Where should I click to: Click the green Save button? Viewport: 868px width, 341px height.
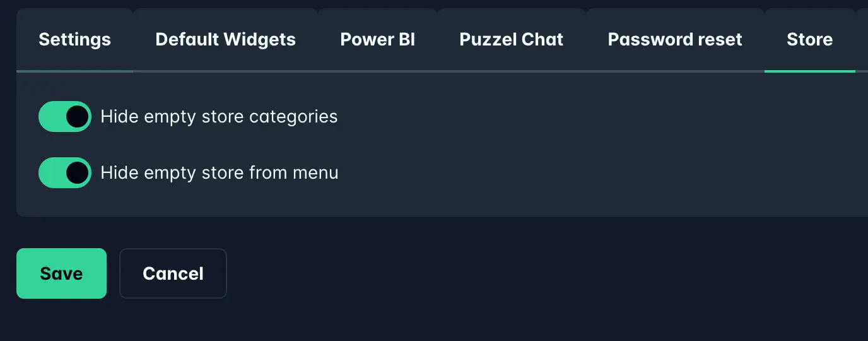(61, 273)
